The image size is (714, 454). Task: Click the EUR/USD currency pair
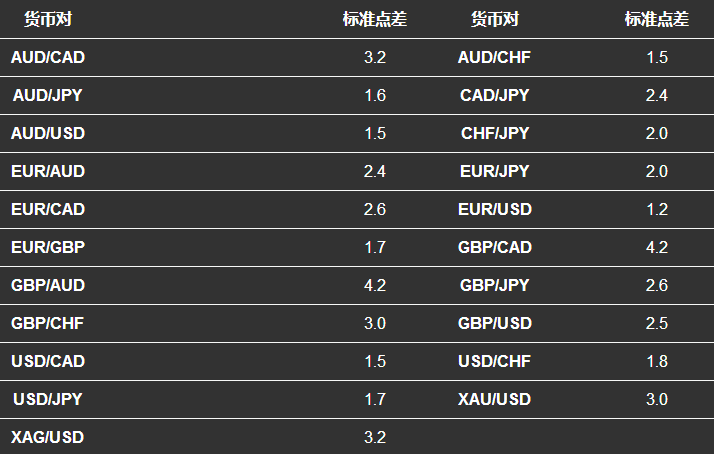tap(495, 209)
